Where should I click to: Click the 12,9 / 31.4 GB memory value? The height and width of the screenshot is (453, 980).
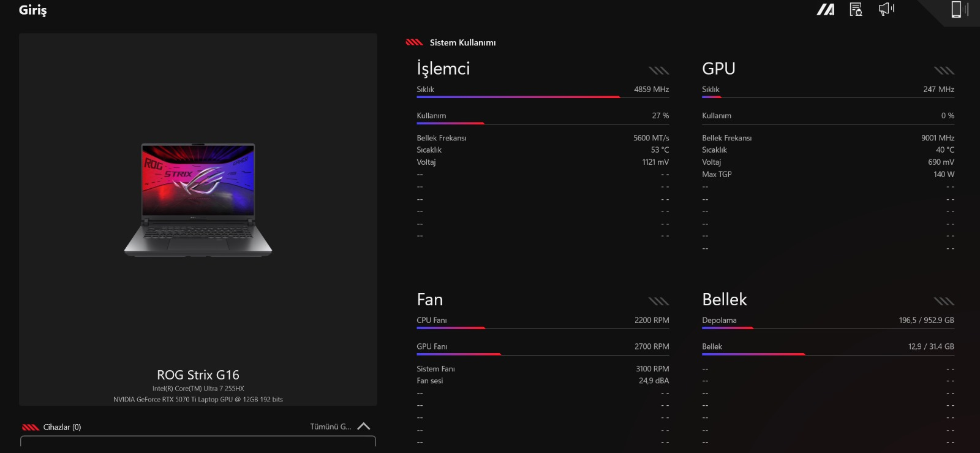[931, 346]
